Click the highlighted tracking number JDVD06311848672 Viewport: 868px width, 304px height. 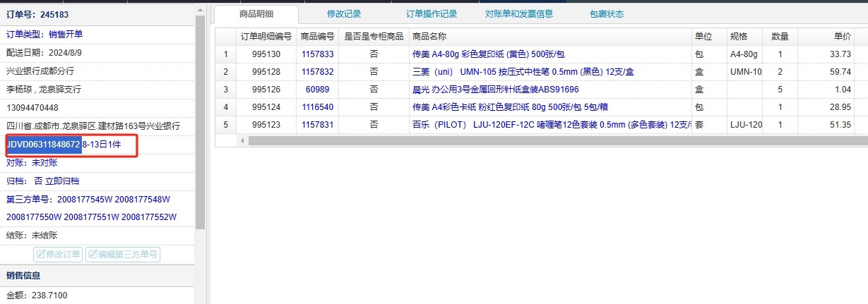click(x=44, y=144)
